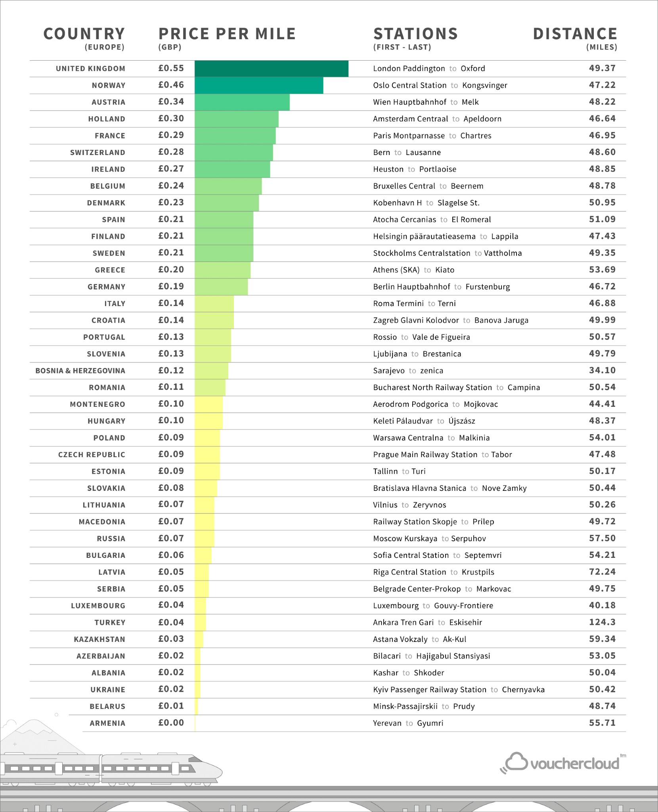The image size is (658, 812).
Task: Click the vouchercloud brand name text
Action: [x=575, y=764]
